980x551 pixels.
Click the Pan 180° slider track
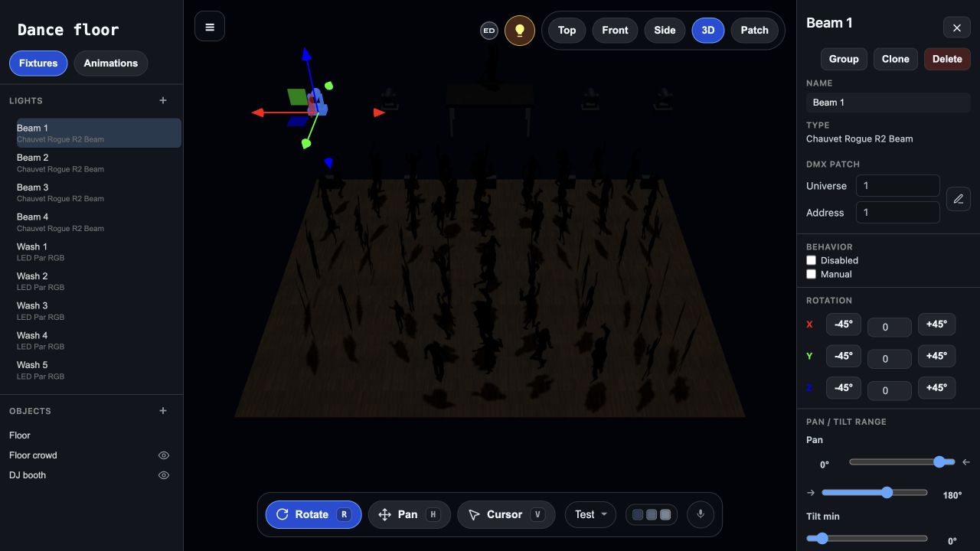pyautogui.click(x=874, y=493)
